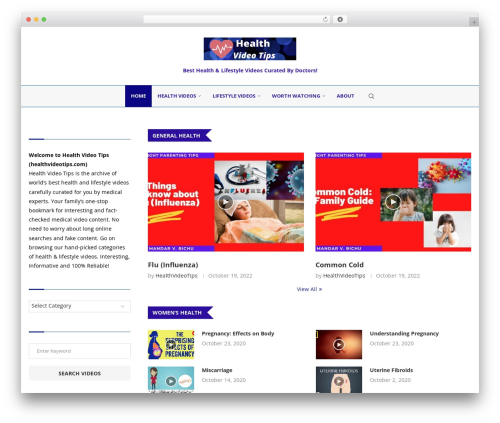Open the Miscarriage article title
500x423 pixels.
pyautogui.click(x=217, y=370)
